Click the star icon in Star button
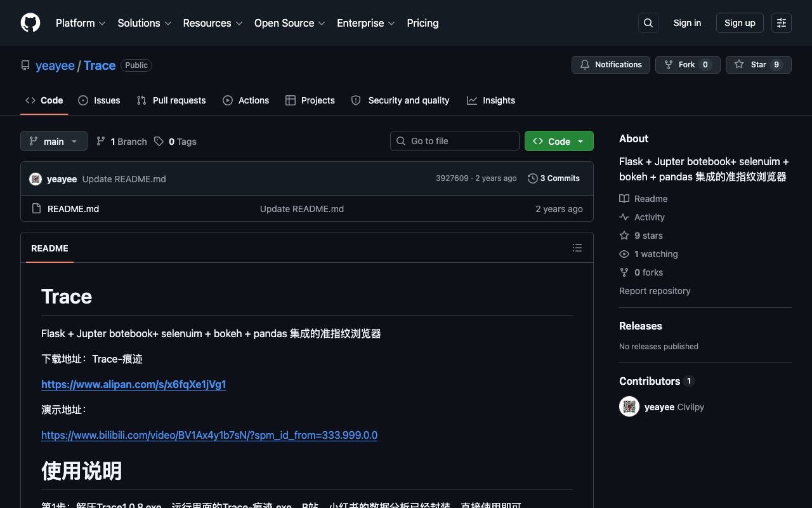 [x=739, y=65]
